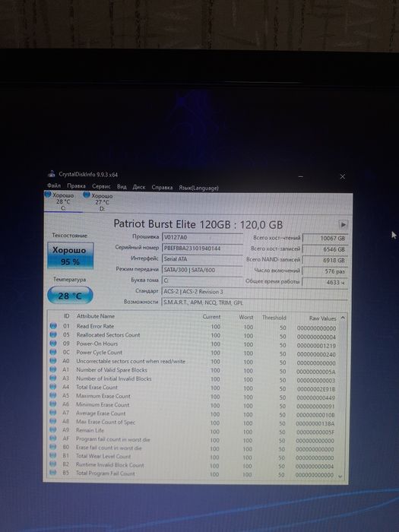
Task: Click the status icon for Runtime Invalid Block Count
Action: tap(53, 464)
